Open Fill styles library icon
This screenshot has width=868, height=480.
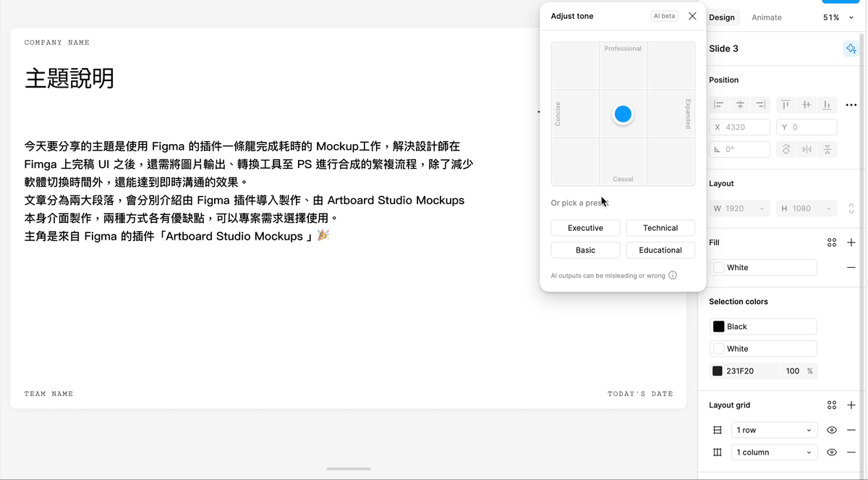pos(832,243)
